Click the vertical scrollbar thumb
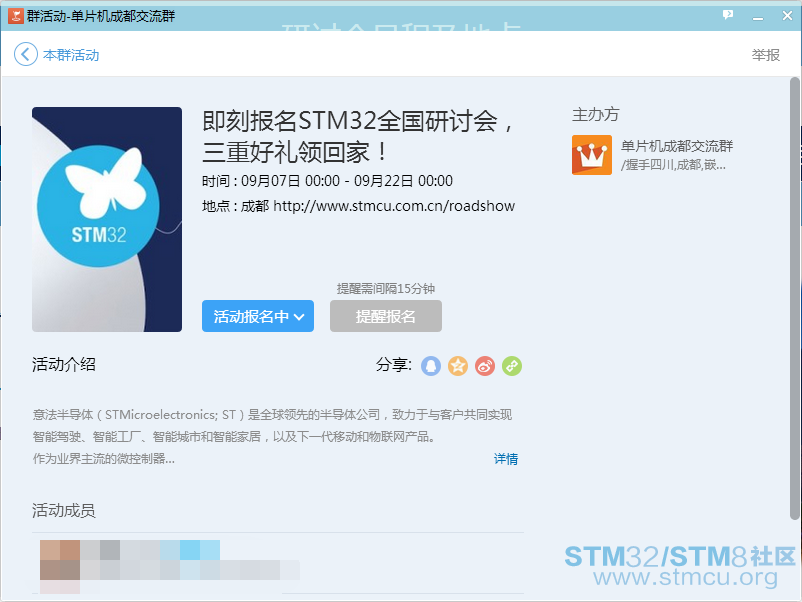Screen dimensions: 802x602 tap(794, 298)
